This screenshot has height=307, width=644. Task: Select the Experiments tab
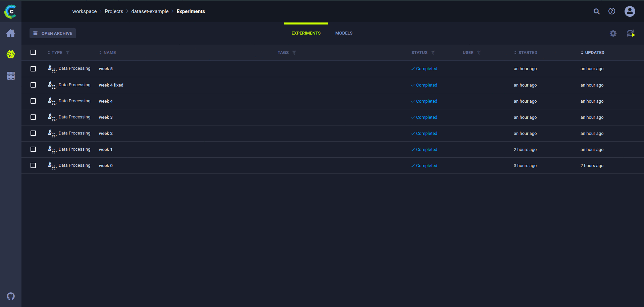click(306, 33)
